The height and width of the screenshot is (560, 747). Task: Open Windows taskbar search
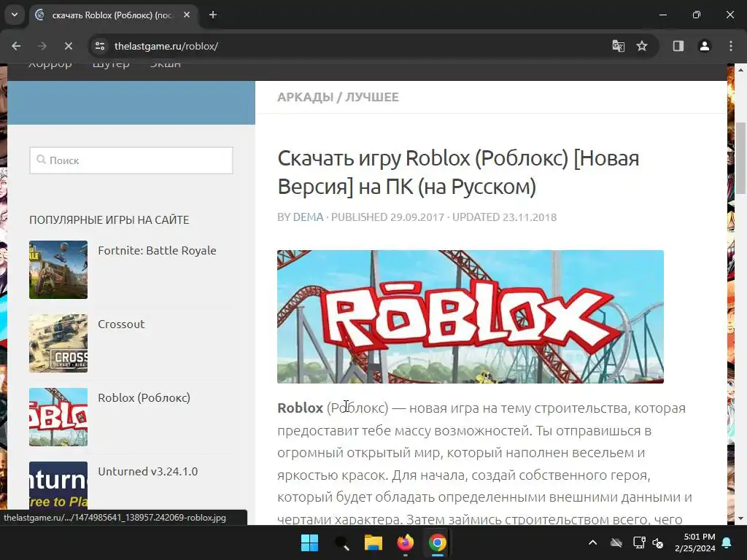(x=341, y=542)
